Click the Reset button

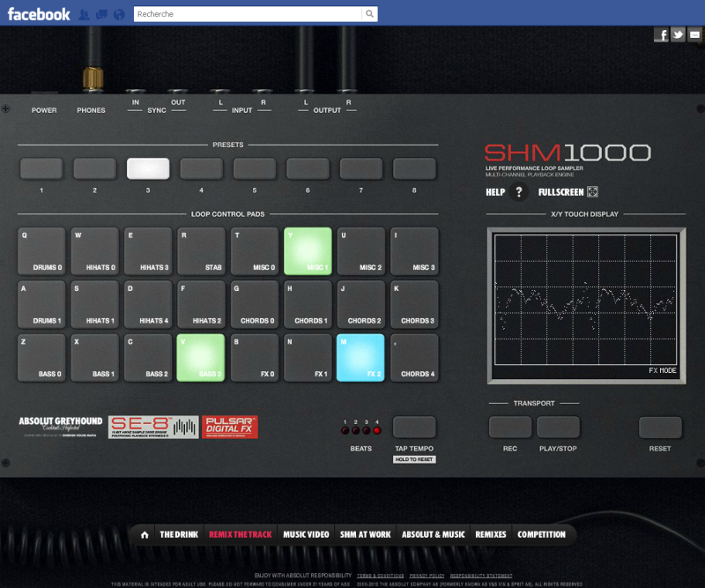pos(660,427)
